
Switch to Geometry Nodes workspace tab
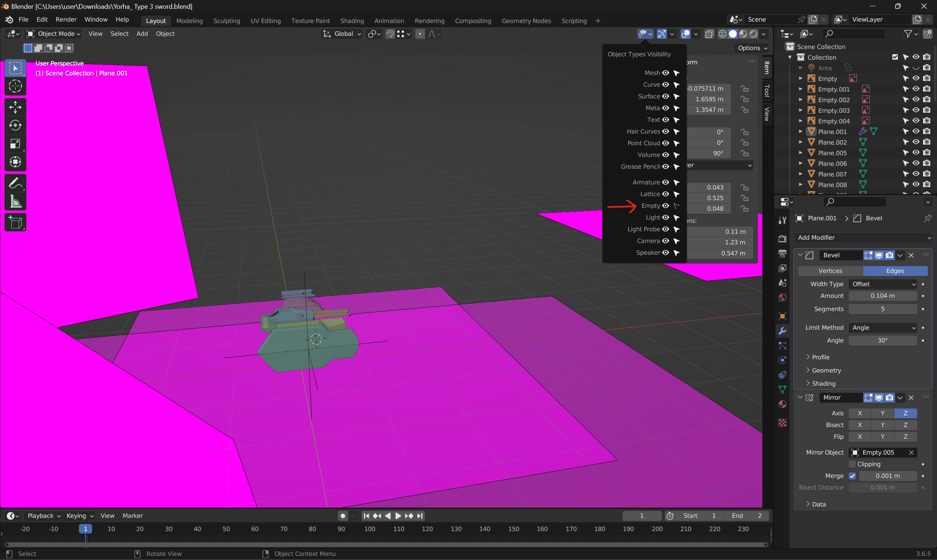pos(526,21)
